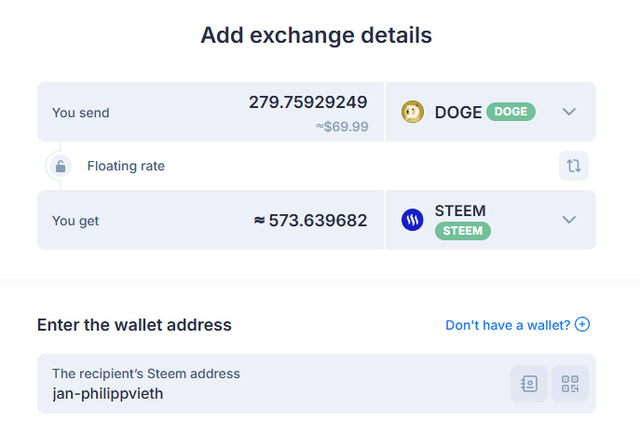This screenshot has width=640, height=434.
Task: Swap the send and receive currencies
Action: coord(573,166)
